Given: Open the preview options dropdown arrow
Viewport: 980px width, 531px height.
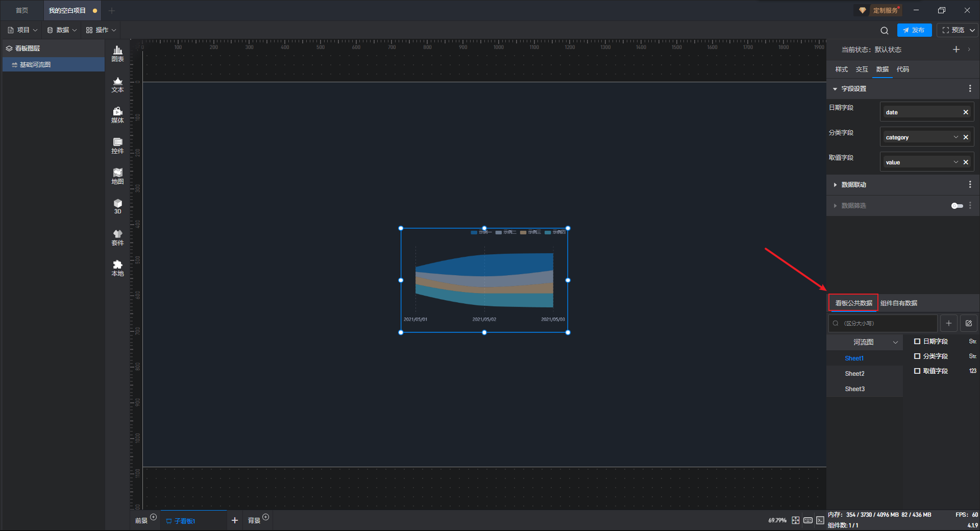Looking at the screenshot, I should pos(972,30).
